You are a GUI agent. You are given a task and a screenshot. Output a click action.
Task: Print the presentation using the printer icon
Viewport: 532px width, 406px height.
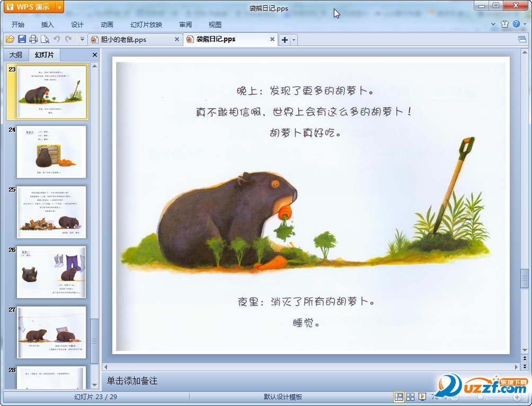point(33,39)
